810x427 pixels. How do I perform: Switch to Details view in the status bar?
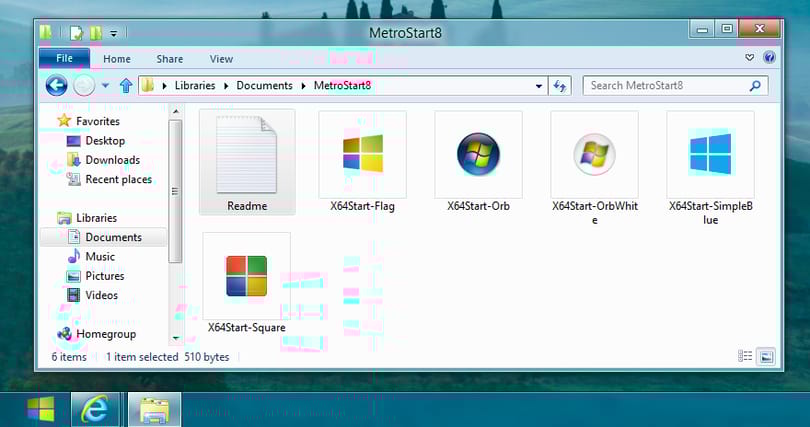[745, 356]
